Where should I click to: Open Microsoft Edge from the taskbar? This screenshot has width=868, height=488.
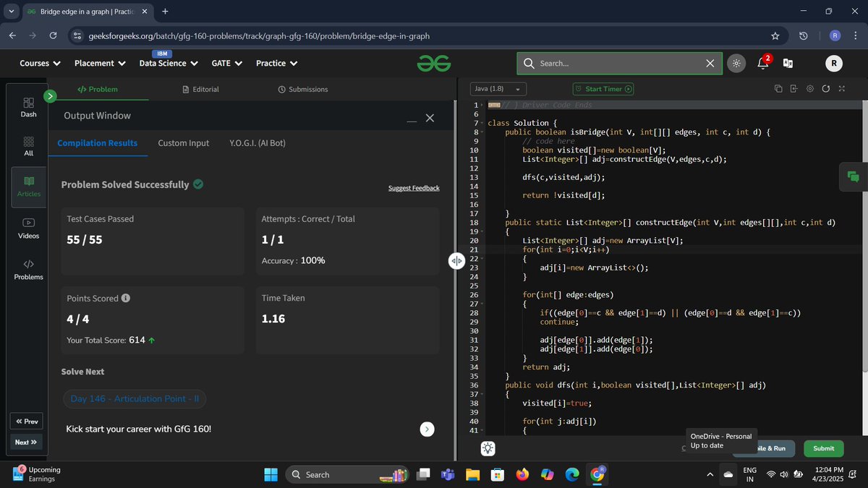click(572, 474)
